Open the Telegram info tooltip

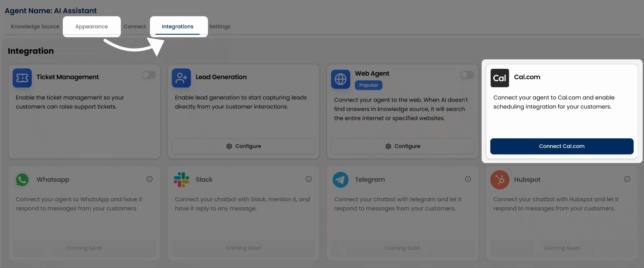[x=468, y=179]
